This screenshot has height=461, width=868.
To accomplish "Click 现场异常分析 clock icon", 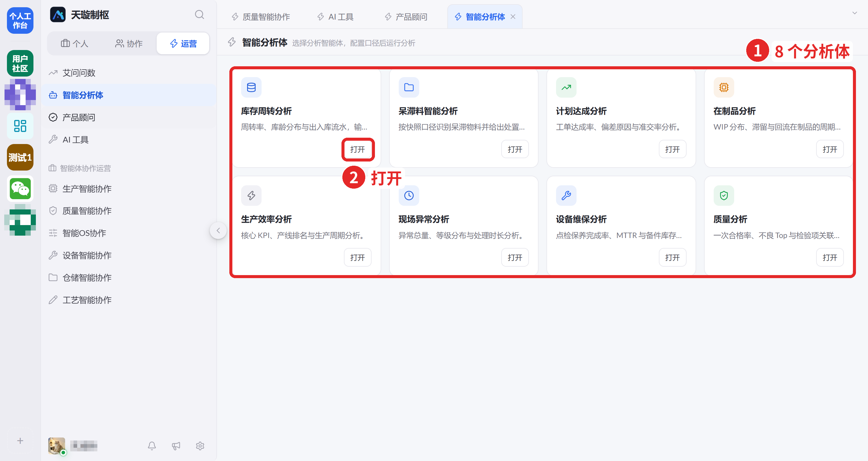I will (x=409, y=196).
